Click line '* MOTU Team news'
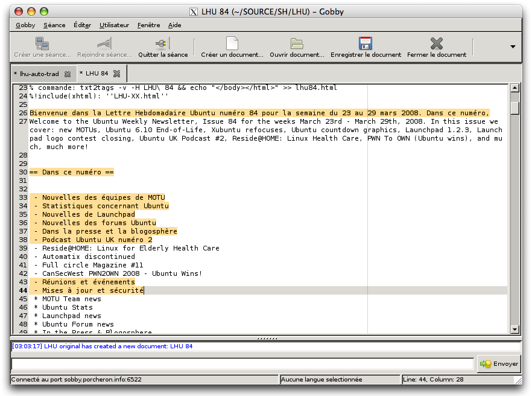Screen dimensions: 532x396 [x=68, y=299]
